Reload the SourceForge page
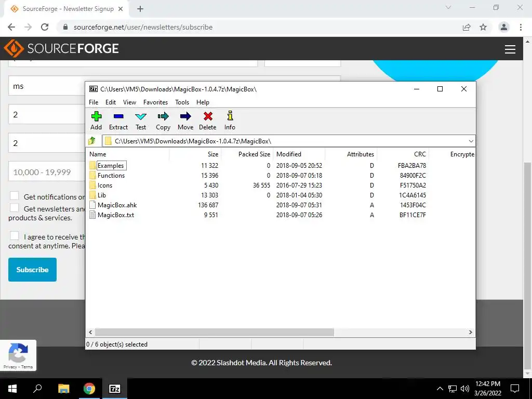Viewport: 532px width, 399px height. [x=45, y=27]
